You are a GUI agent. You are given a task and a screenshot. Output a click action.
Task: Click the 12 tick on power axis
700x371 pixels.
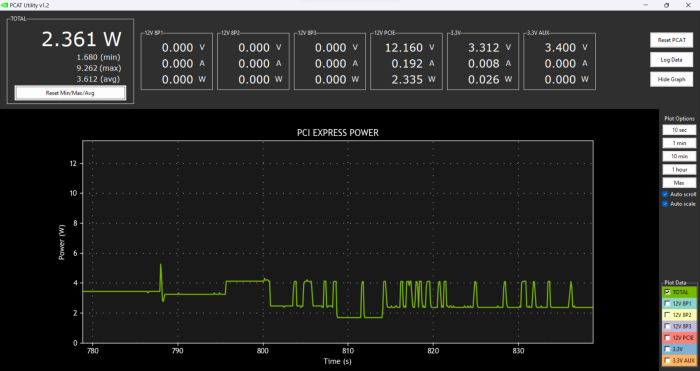pyautogui.click(x=73, y=163)
